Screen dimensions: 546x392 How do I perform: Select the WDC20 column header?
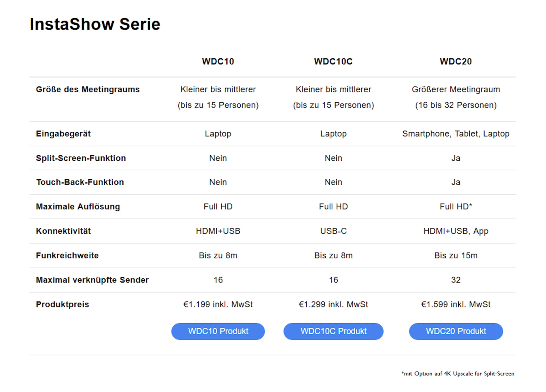[x=455, y=61]
